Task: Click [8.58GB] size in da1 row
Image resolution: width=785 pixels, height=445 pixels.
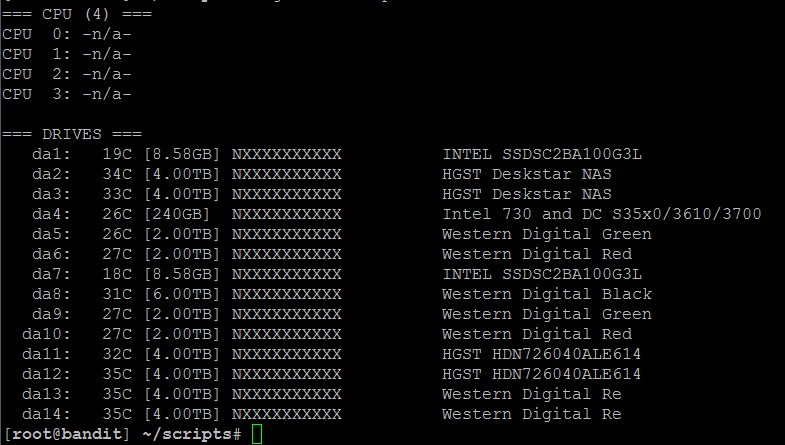Action: [x=182, y=154]
